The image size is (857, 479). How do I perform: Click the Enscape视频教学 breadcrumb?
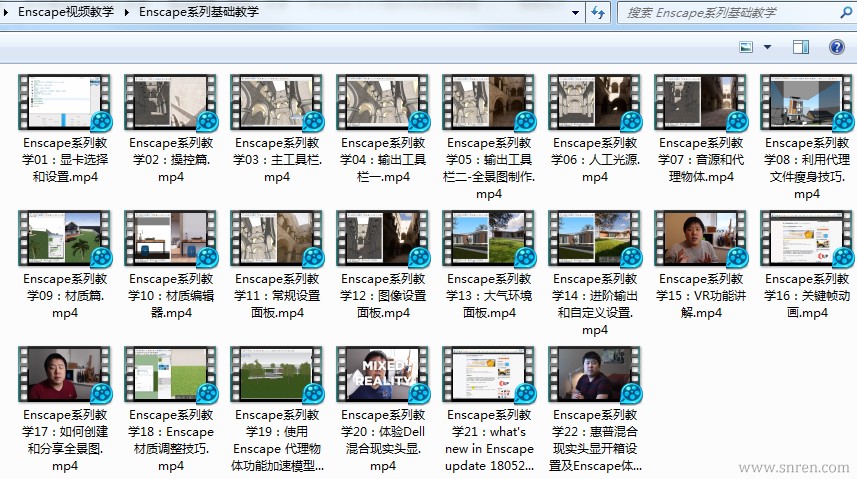66,12
